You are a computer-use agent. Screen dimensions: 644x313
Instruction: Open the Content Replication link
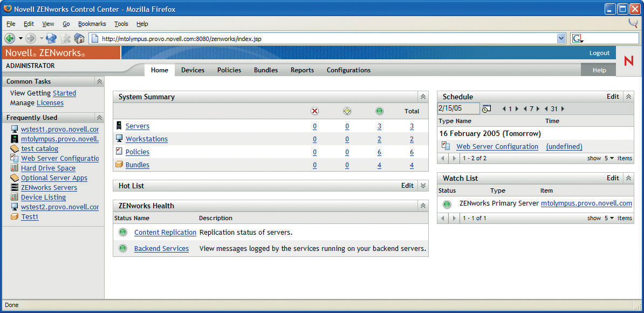pyautogui.click(x=165, y=233)
